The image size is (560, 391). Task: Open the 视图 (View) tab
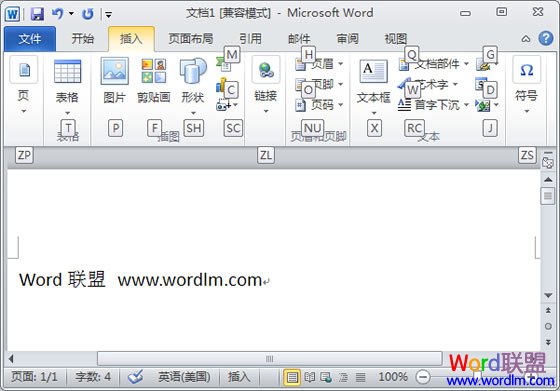point(395,39)
